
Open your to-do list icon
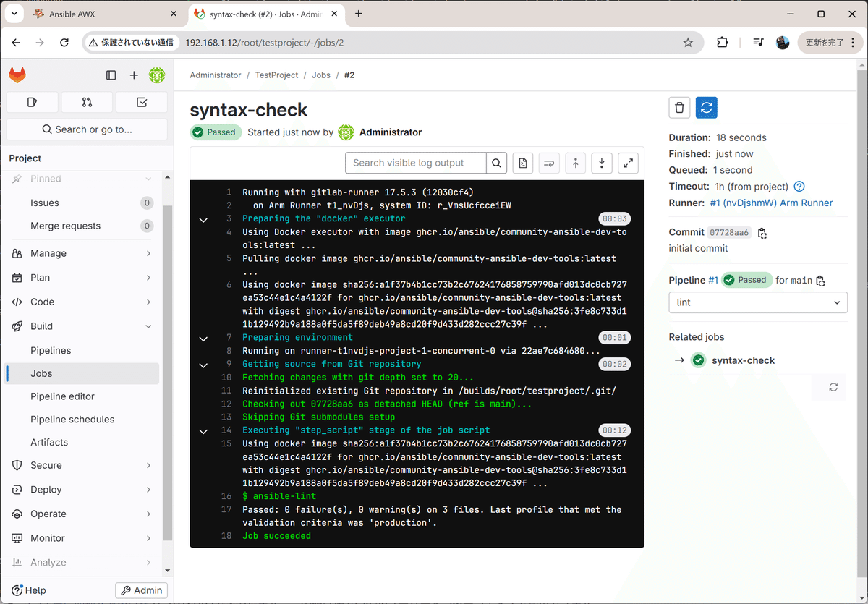(x=142, y=102)
